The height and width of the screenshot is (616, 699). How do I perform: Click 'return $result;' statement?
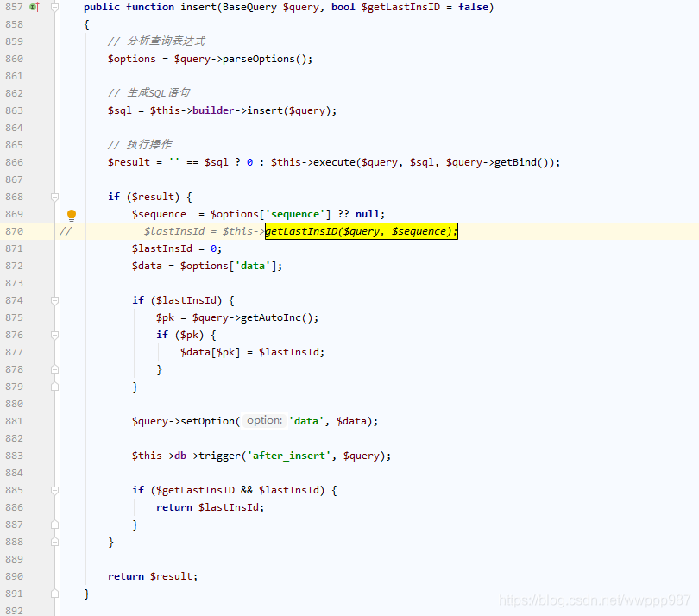point(153,576)
